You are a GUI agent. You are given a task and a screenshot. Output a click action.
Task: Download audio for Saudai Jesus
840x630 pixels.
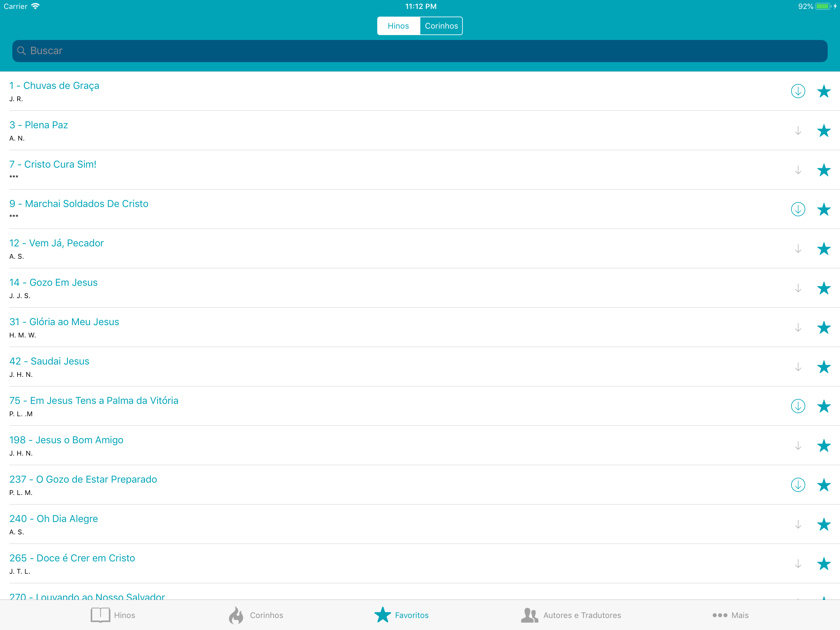798,367
